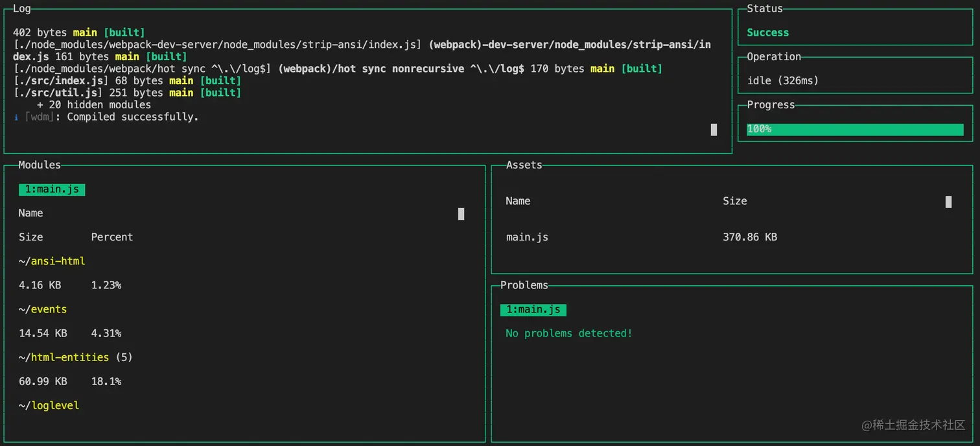Click the Modules panel scrollbar thumb

coord(461,214)
